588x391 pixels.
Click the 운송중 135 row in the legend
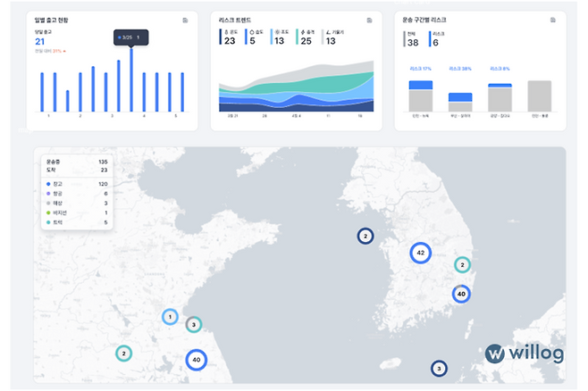click(x=76, y=162)
